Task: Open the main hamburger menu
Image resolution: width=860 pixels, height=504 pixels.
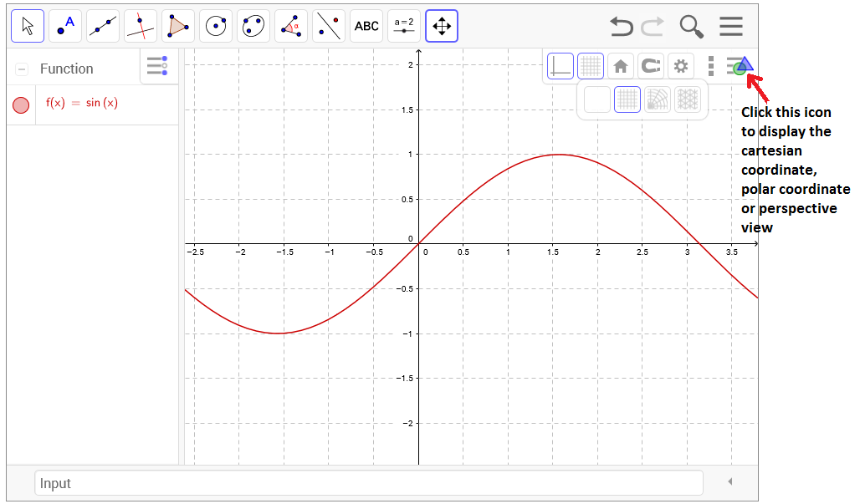Action: coord(730,27)
